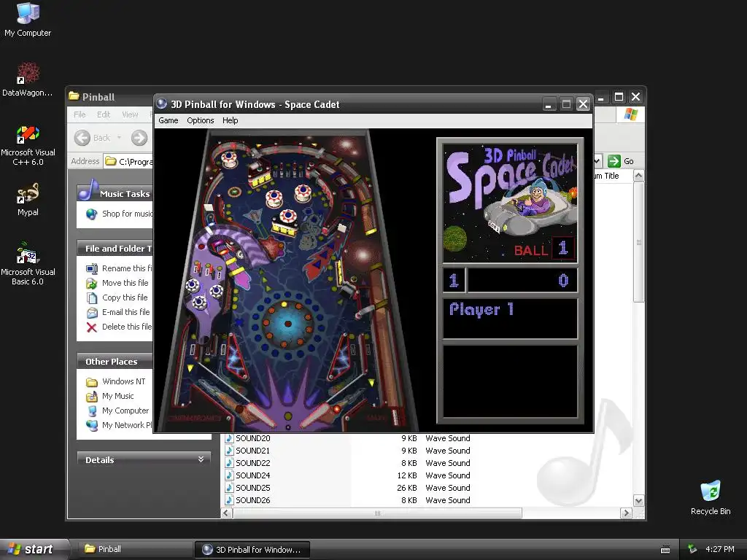The width and height of the screenshot is (747, 560).
Task: Collapse File and Folder Tasks header
Action: (115, 248)
